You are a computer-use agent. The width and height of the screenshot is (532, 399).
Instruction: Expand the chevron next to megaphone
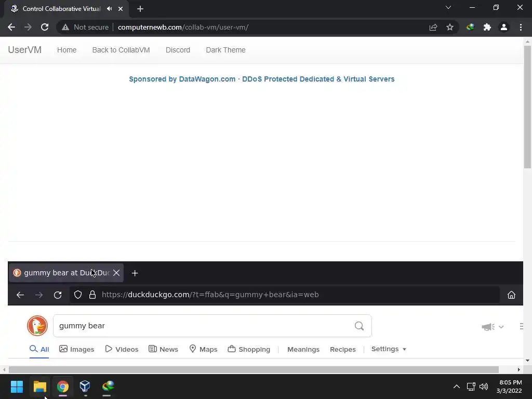[x=501, y=327]
